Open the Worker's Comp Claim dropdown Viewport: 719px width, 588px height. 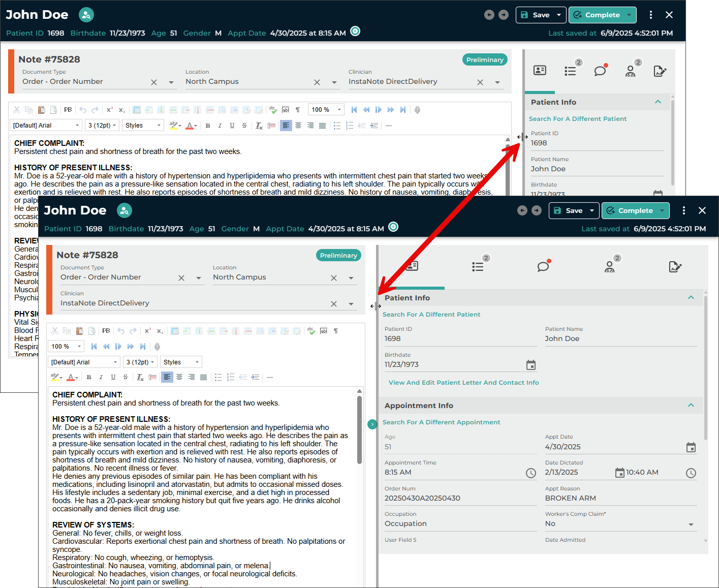[x=691, y=524]
